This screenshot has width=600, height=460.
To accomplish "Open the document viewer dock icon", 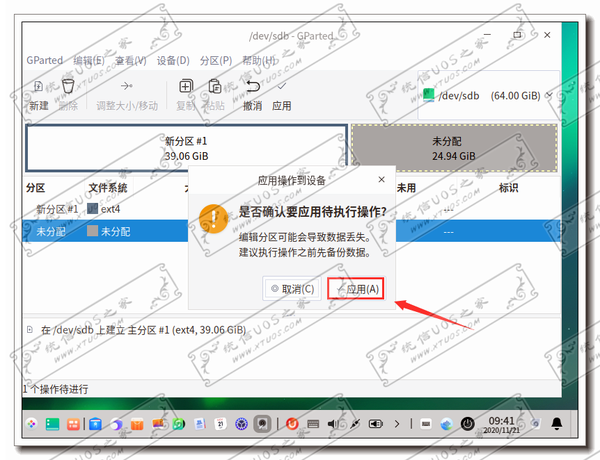I will (x=200, y=424).
